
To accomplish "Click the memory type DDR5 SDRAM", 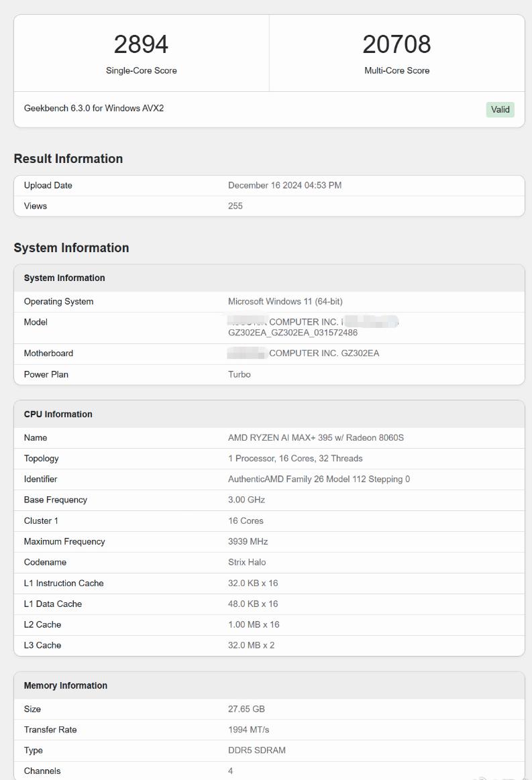I will tap(257, 750).
